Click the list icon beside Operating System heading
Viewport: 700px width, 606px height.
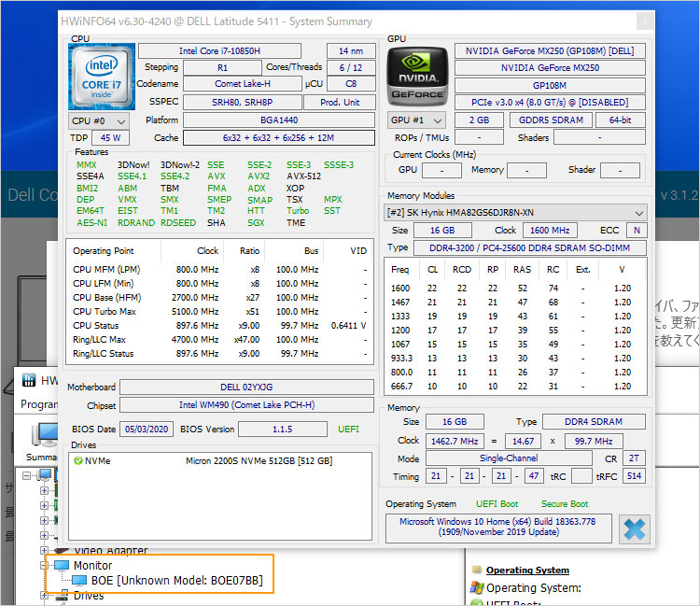tap(477, 570)
